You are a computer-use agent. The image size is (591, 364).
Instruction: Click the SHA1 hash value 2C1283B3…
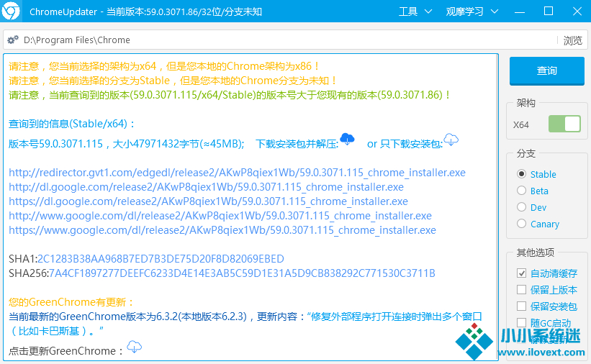click(161, 259)
